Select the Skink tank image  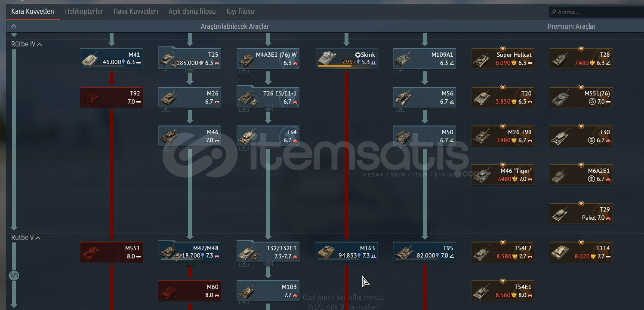(326, 58)
